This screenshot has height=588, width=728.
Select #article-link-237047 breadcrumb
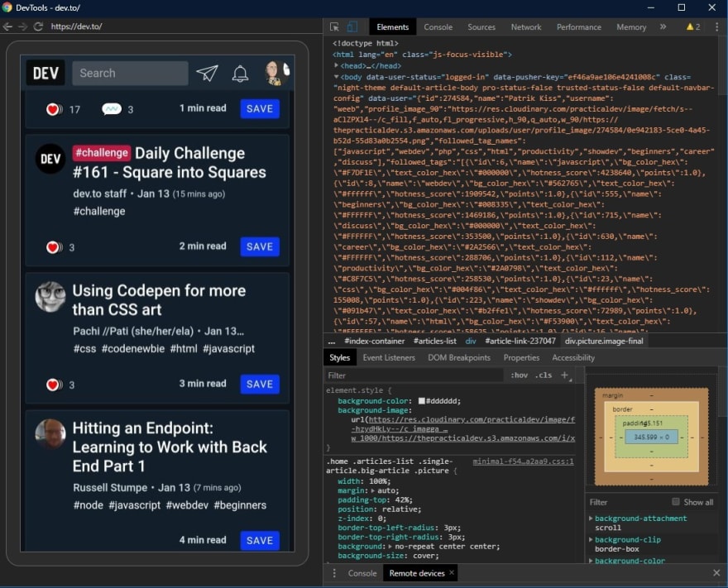pyautogui.click(x=520, y=341)
